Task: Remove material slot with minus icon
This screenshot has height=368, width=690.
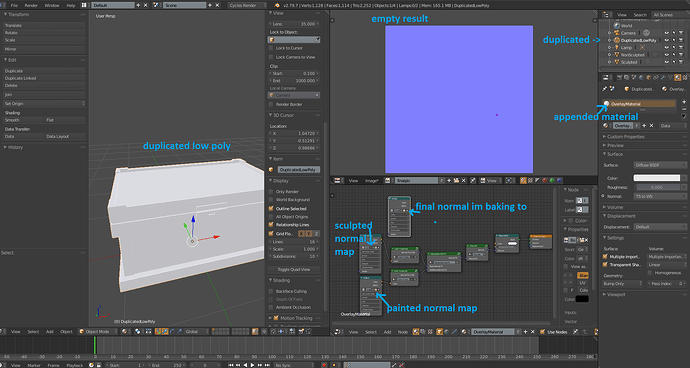Action: click(684, 109)
